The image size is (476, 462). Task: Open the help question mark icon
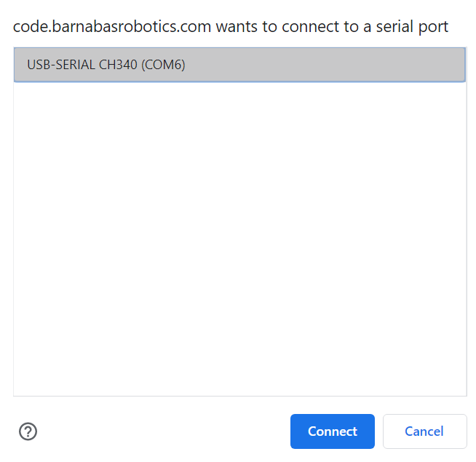[28, 431]
